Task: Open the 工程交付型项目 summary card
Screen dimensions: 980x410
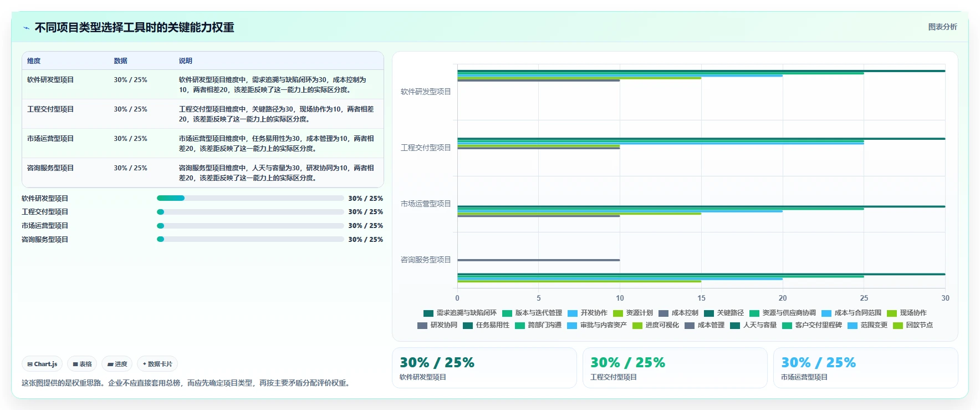Action: coord(675,368)
